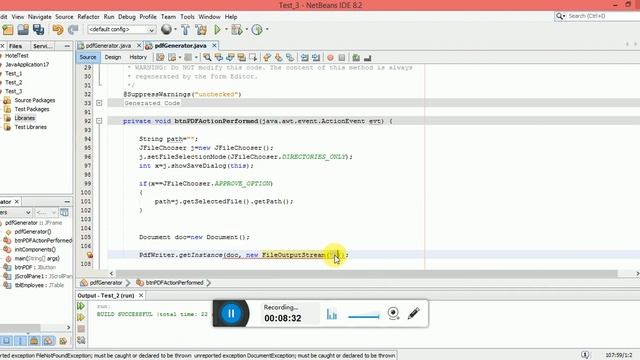This screenshot has height=360, width=640.
Task: Expand the Generated Code fold on line 33
Action: coord(99,103)
